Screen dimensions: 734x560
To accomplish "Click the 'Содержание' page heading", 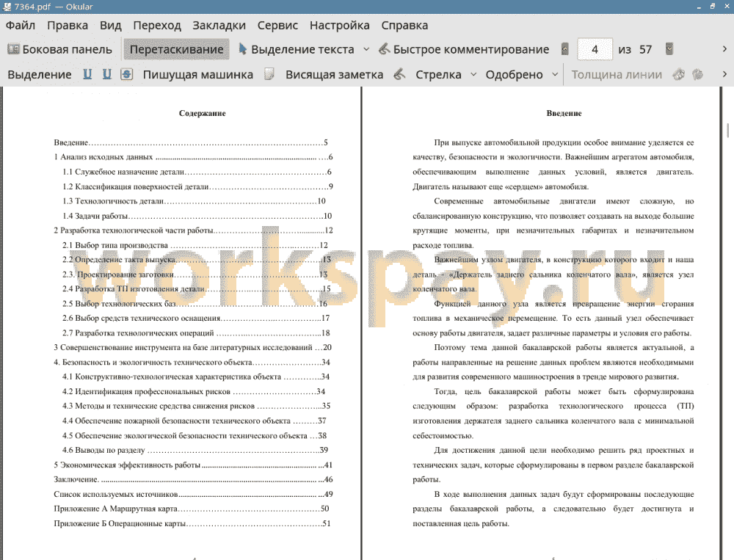I will pyautogui.click(x=203, y=113).
